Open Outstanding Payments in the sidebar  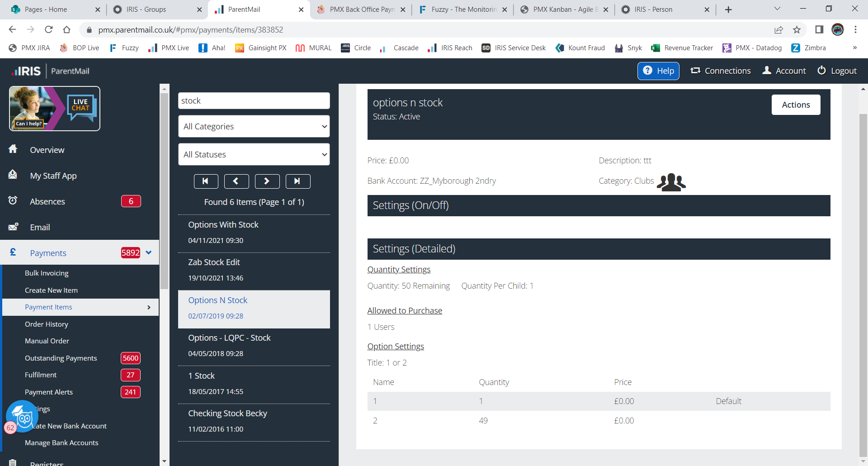(61, 358)
